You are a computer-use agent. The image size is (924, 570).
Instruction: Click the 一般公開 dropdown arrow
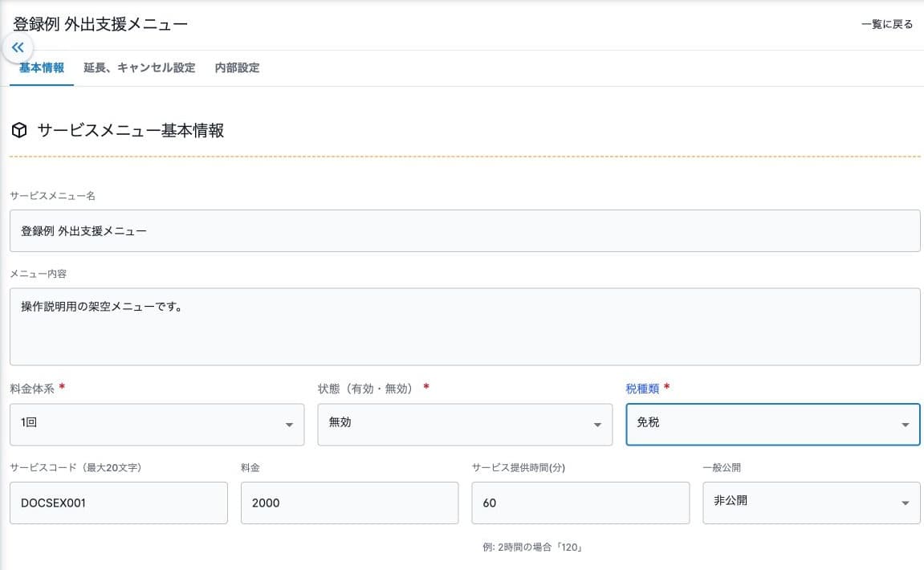point(906,503)
